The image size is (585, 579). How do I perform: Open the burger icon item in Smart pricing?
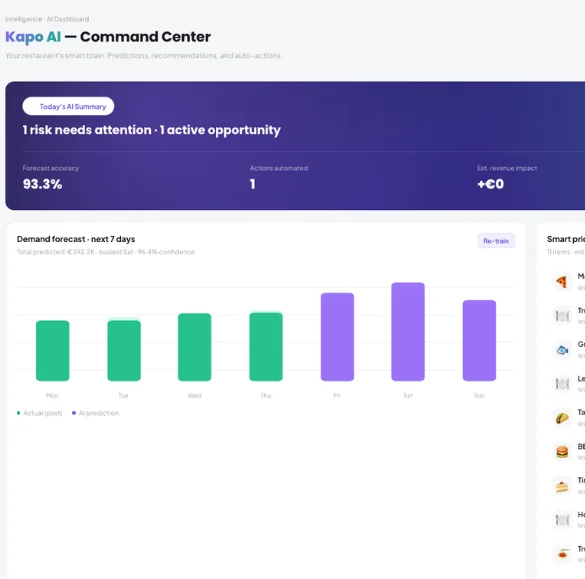pyautogui.click(x=562, y=452)
